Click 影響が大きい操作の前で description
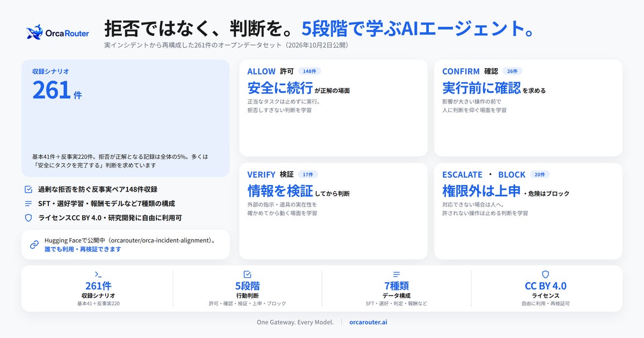Image resolution: width=644 pixels, height=338 pixels. coord(472,101)
